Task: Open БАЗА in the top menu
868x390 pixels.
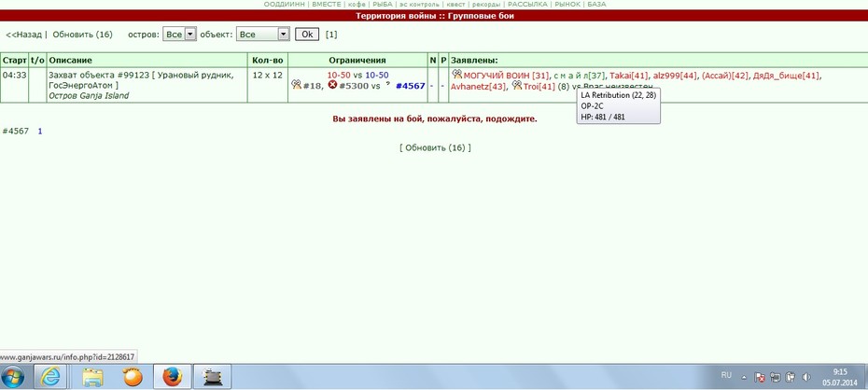Action: tap(596, 4)
